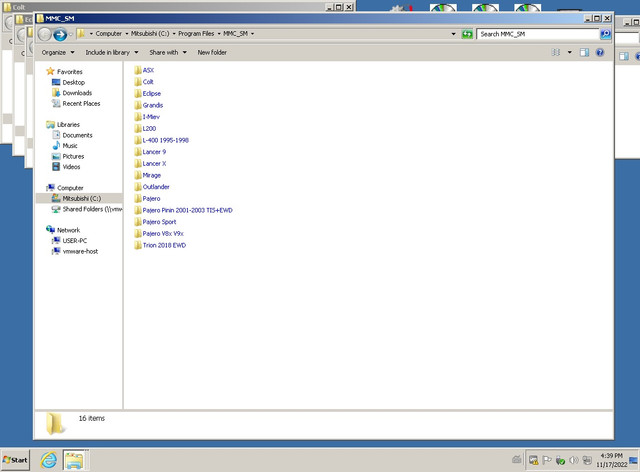
Task: Select the Grandis folder icon
Action: [138, 105]
